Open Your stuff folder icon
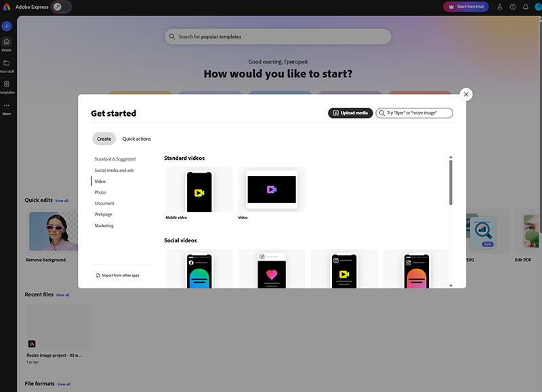The height and width of the screenshot is (392, 542). [7, 63]
